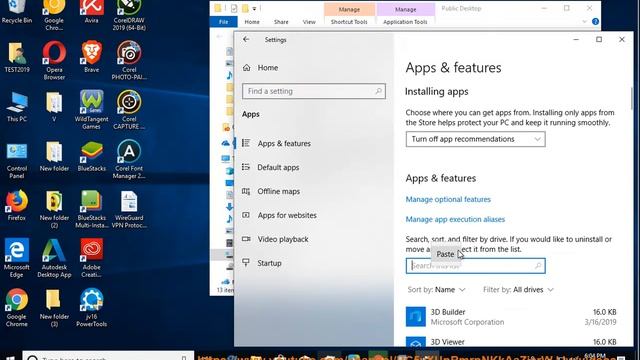Open Adobe Creative Cloud desktop shortcut
Screen dimensions: 640x360
coord(91,258)
